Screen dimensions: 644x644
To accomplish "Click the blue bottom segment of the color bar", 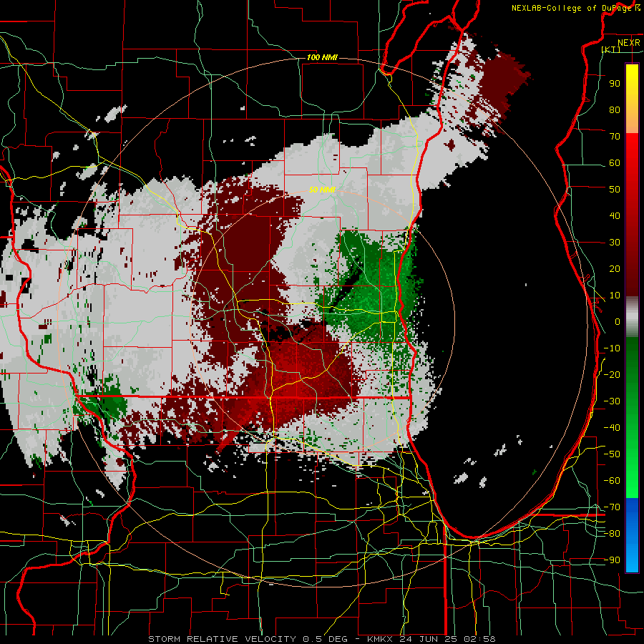I will (x=632, y=535).
